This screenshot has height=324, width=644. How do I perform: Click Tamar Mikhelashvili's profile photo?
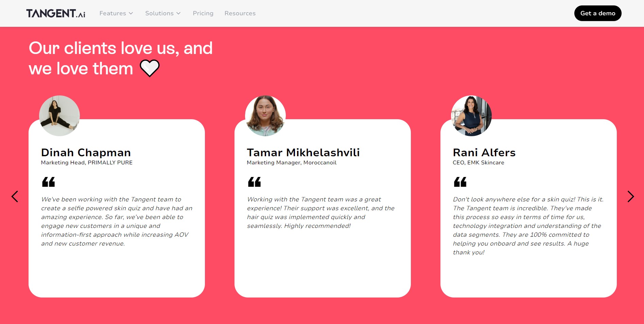[x=265, y=116]
